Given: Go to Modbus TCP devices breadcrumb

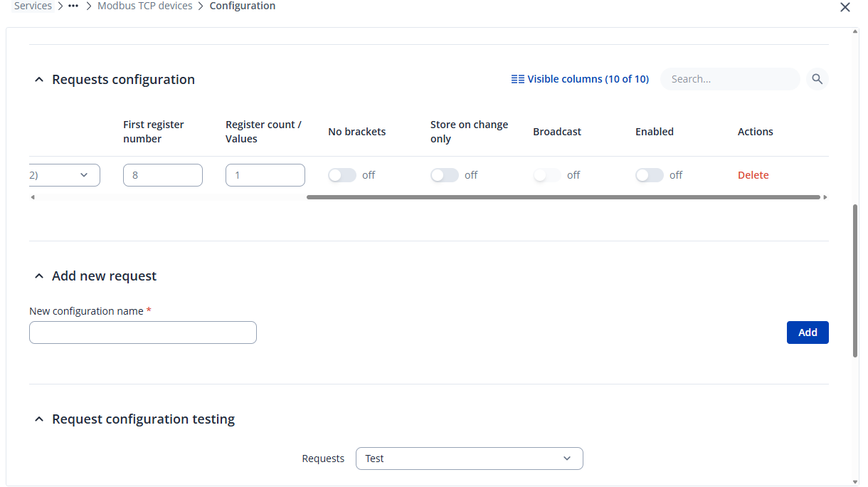Looking at the screenshot, I should [144, 6].
